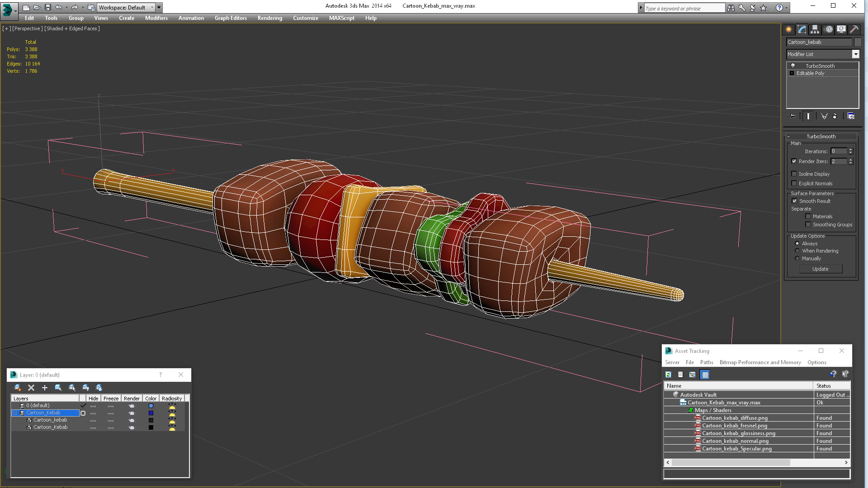This screenshot has height=488, width=868.
Task: Click Create New Layer icon
Action: (17, 388)
